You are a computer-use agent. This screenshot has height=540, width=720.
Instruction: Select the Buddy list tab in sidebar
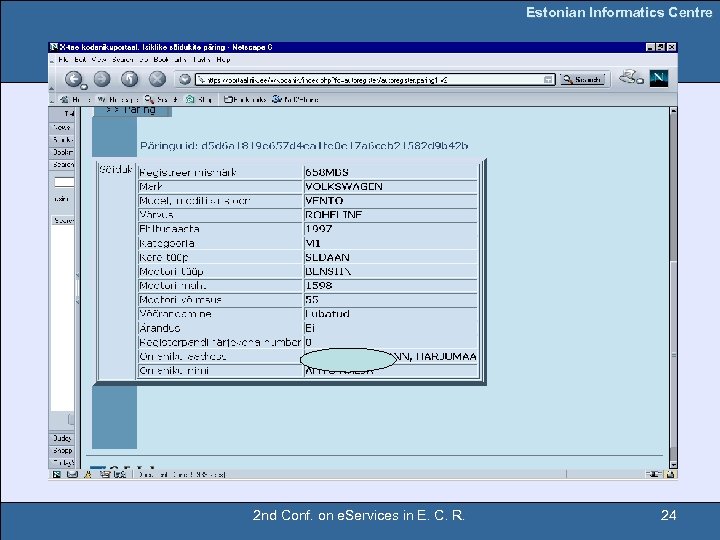[x=62, y=438]
